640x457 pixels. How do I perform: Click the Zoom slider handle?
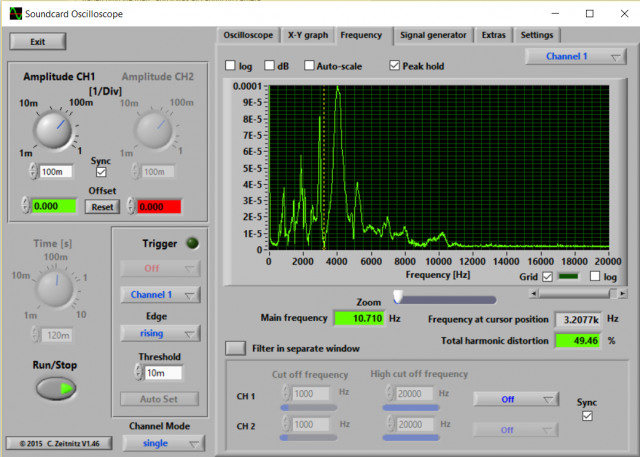pos(397,296)
